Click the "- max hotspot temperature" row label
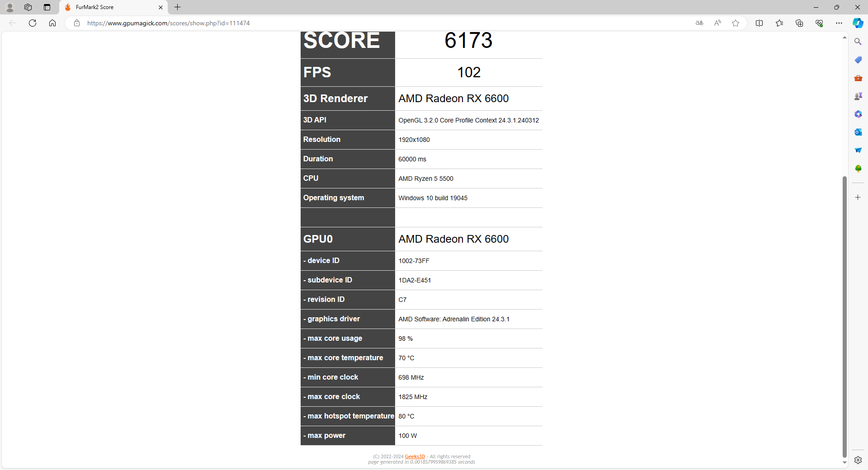 coord(349,416)
